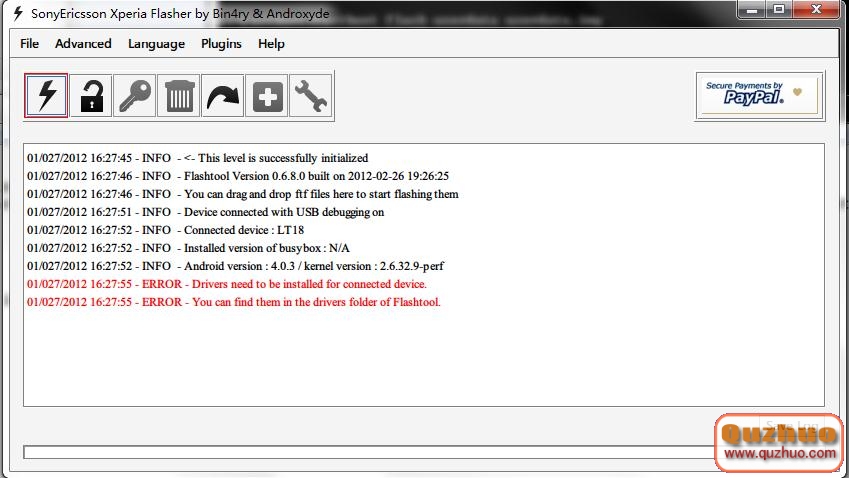The height and width of the screenshot is (478, 849).
Task: Open the Advanced menu
Action: [83, 44]
